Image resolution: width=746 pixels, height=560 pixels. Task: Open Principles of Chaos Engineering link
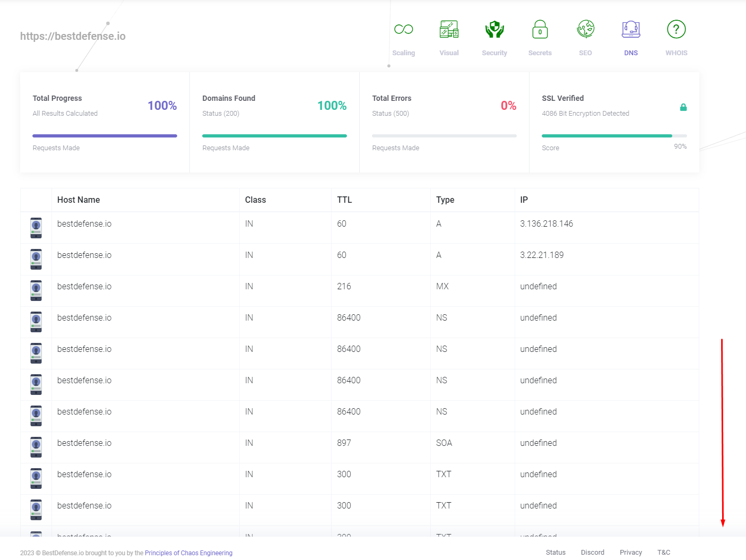(188, 553)
